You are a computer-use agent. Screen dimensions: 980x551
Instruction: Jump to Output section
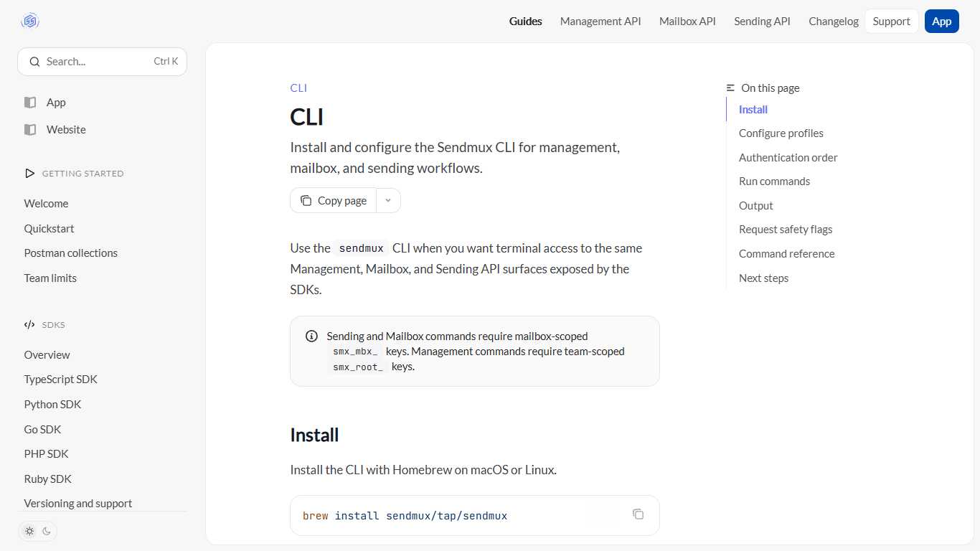coord(756,206)
